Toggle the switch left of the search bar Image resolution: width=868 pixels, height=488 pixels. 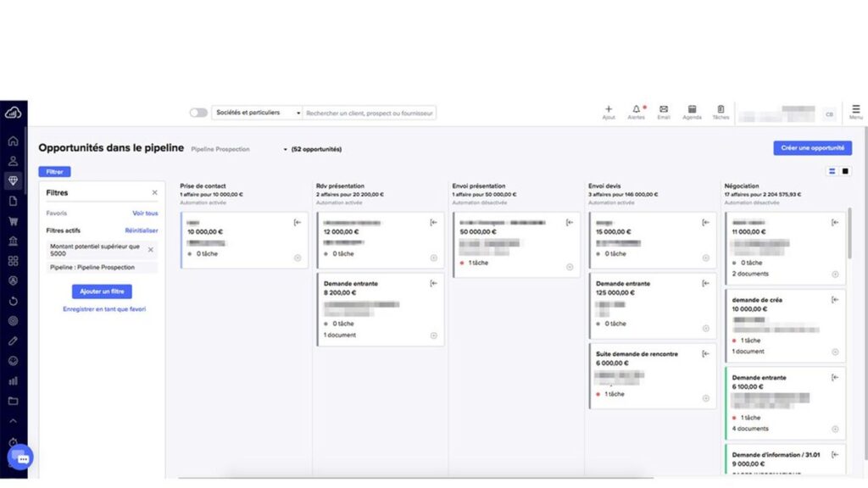[198, 113]
